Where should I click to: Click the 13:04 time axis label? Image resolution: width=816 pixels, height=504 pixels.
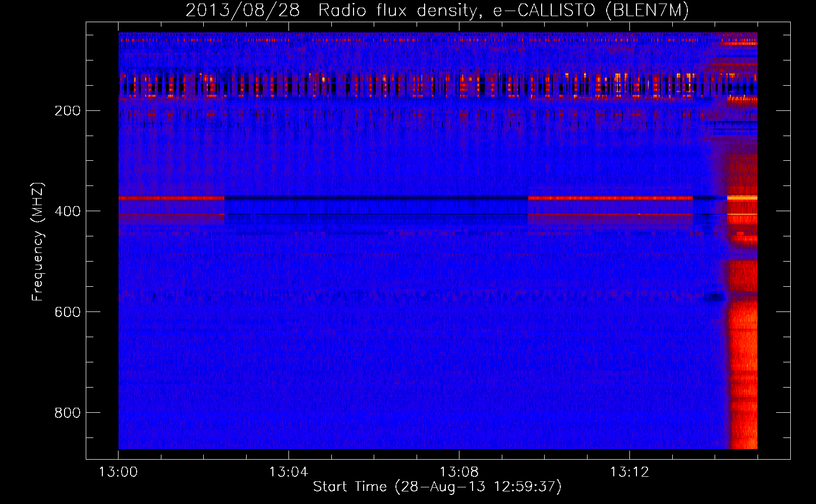(288, 472)
